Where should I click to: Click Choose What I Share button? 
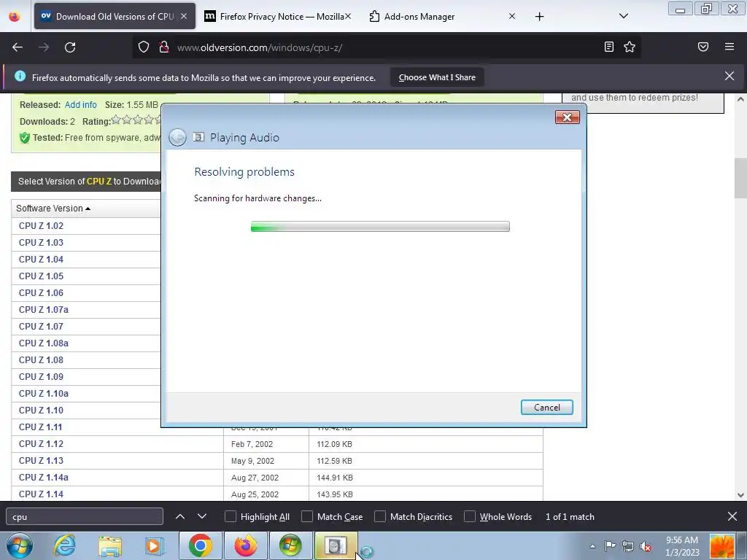(437, 77)
